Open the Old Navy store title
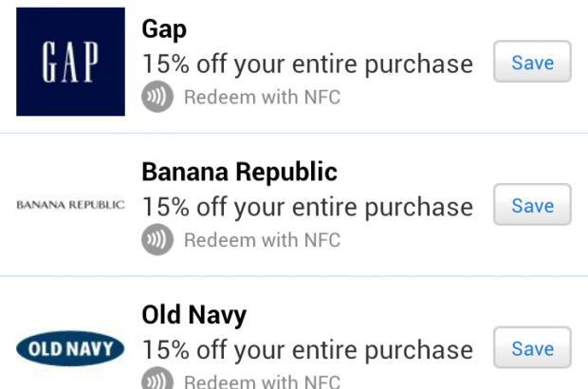The height and width of the screenshot is (389, 588). (193, 315)
